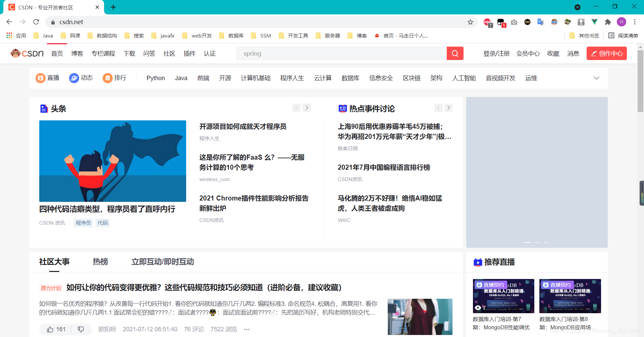
Task: Click the red search magnifier button
Action: point(455,53)
